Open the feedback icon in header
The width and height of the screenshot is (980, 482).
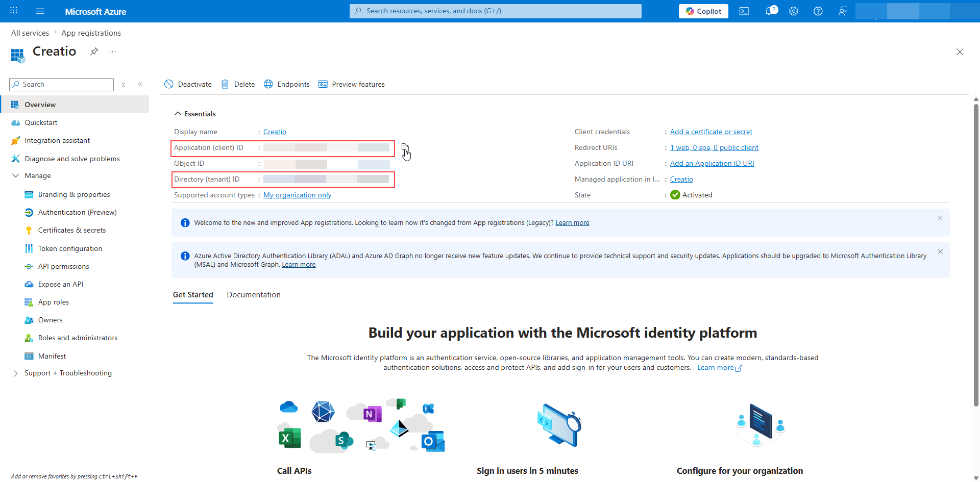(843, 11)
